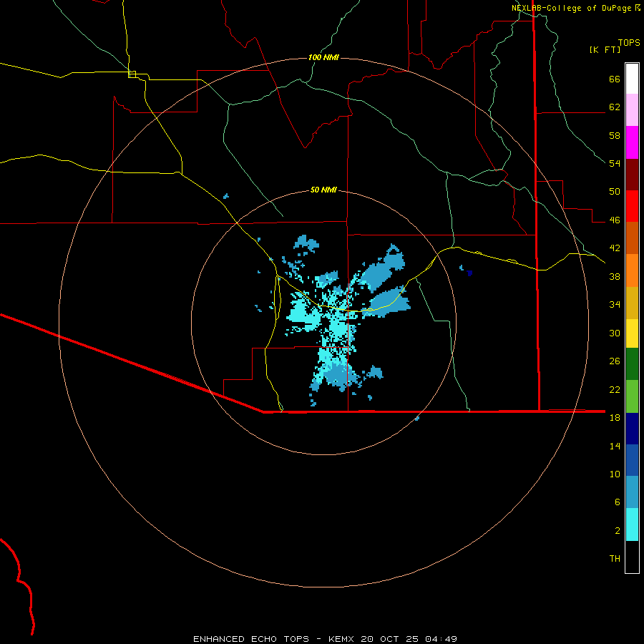
Task: Select the dark red (maroon) legend swatch
Action: coord(632,175)
